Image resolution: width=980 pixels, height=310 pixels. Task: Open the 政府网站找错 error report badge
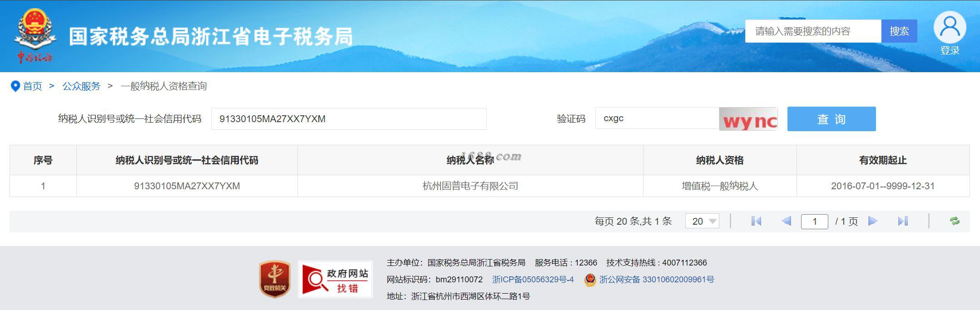pos(335,279)
